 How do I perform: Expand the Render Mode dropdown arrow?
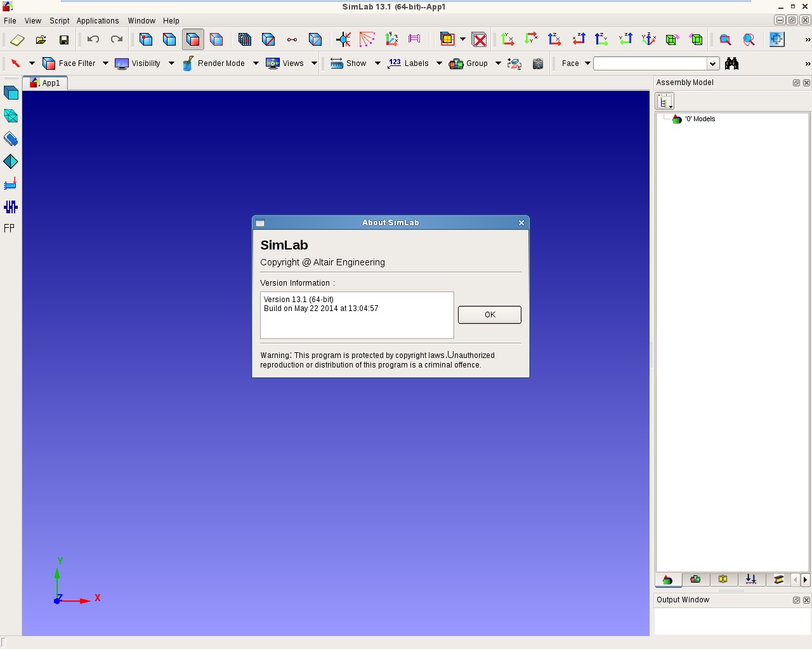[256, 63]
